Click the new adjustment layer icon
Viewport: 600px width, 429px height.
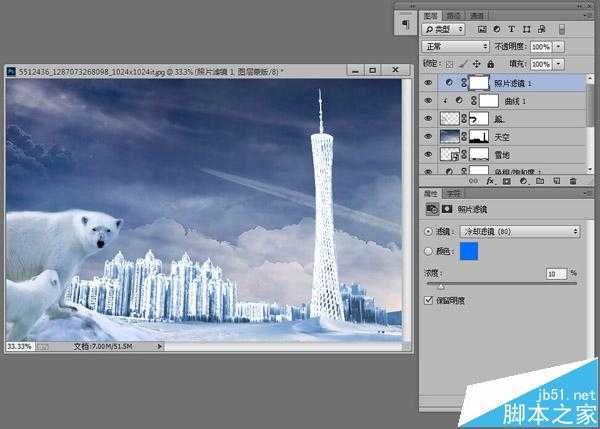(x=523, y=181)
